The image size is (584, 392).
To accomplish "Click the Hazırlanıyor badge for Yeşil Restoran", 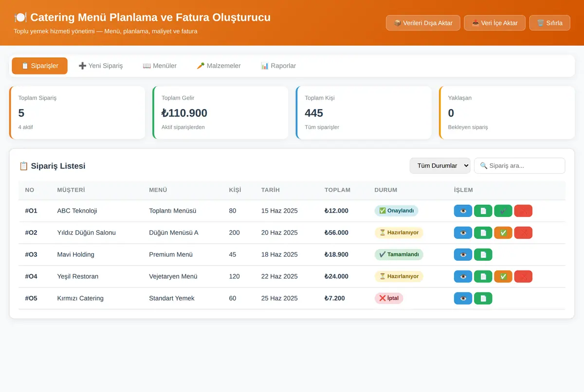I will 399,277.
